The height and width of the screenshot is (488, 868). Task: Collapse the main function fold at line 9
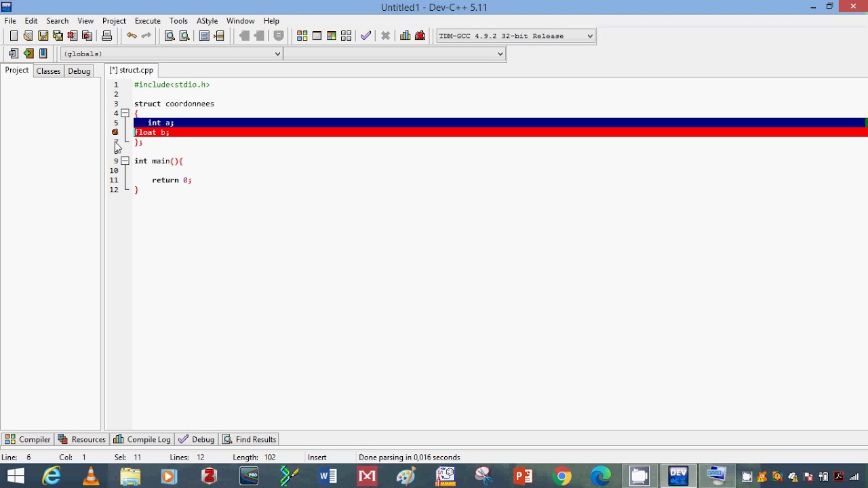coord(125,161)
